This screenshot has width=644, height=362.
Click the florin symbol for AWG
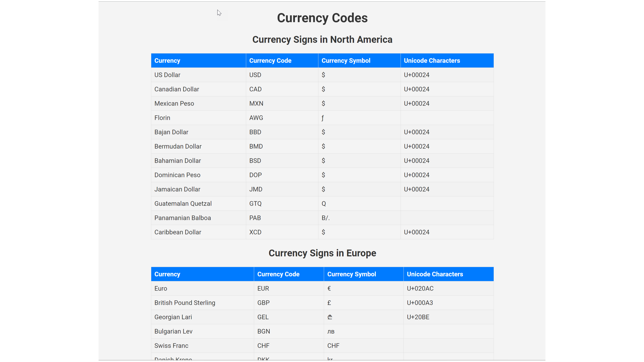tap(322, 118)
